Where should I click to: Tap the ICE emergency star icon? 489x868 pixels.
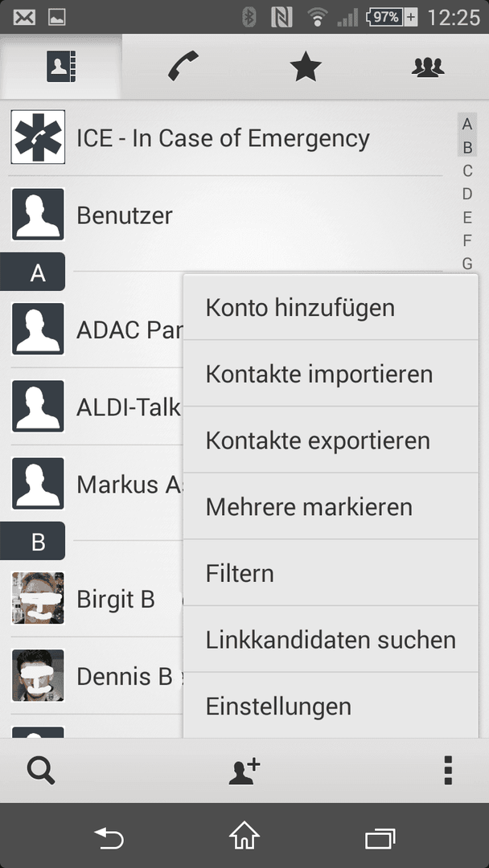tap(39, 137)
